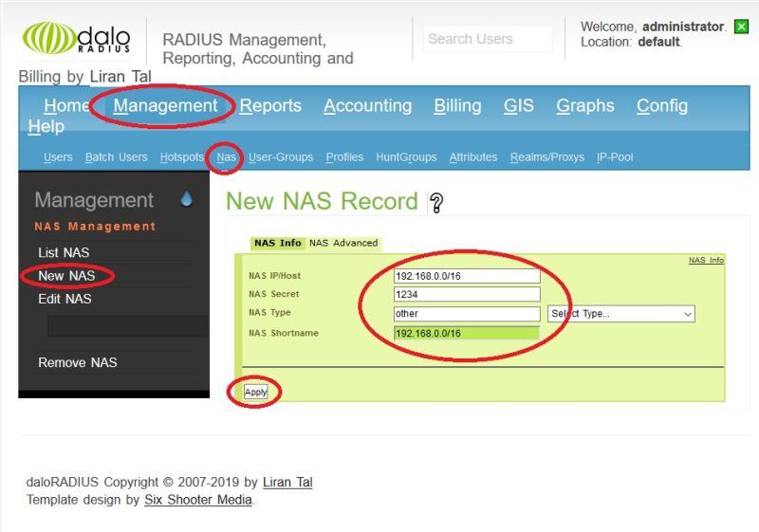Select the Users submenu link
Viewport: 759px width, 532px height.
pyautogui.click(x=58, y=157)
